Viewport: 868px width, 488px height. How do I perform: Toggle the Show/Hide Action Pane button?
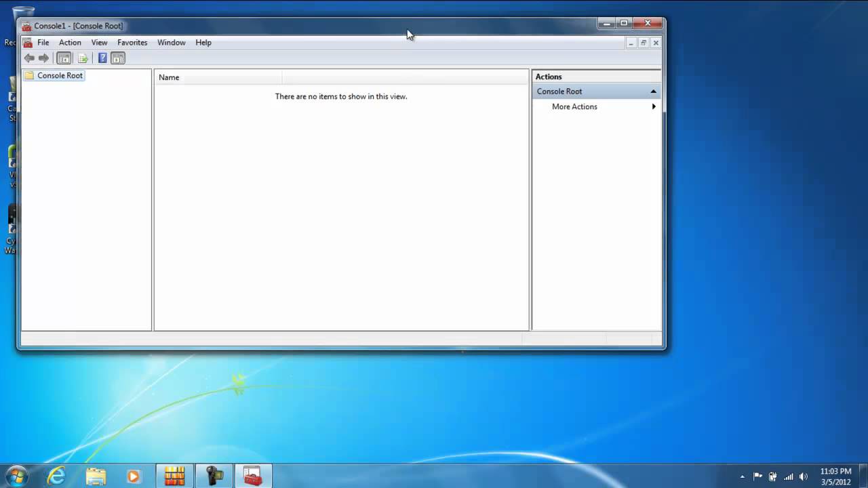[x=118, y=58]
